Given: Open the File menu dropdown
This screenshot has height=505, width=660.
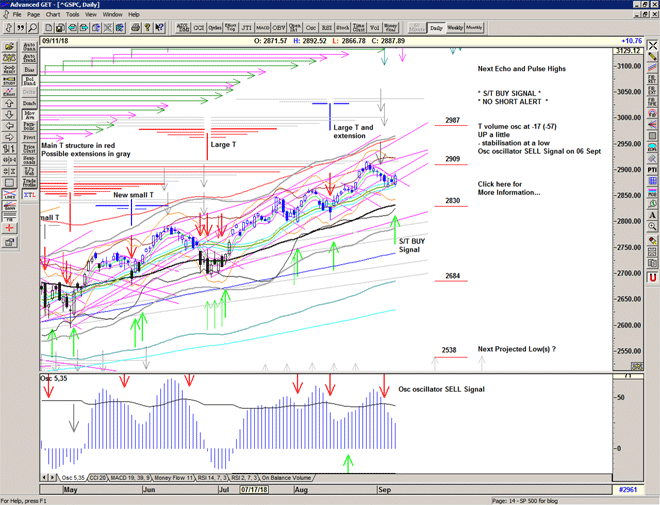Looking at the screenshot, I should (17, 15).
